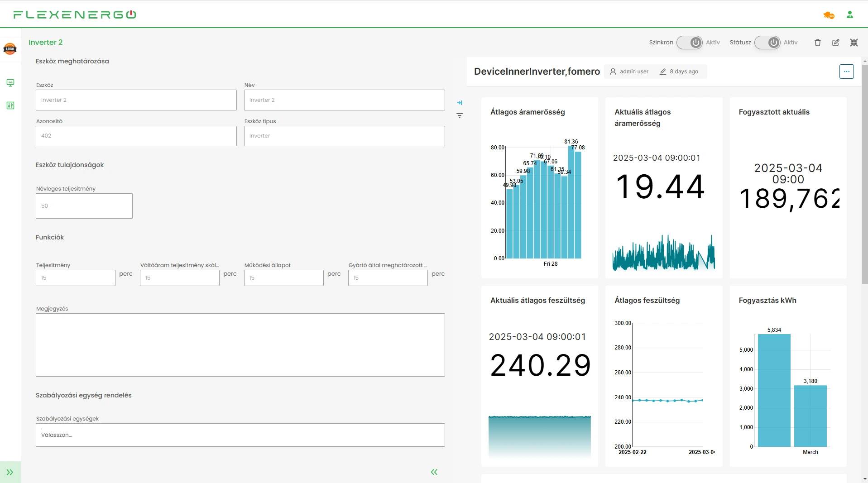
Task: Click the admin user label
Action: pos(633,72)
